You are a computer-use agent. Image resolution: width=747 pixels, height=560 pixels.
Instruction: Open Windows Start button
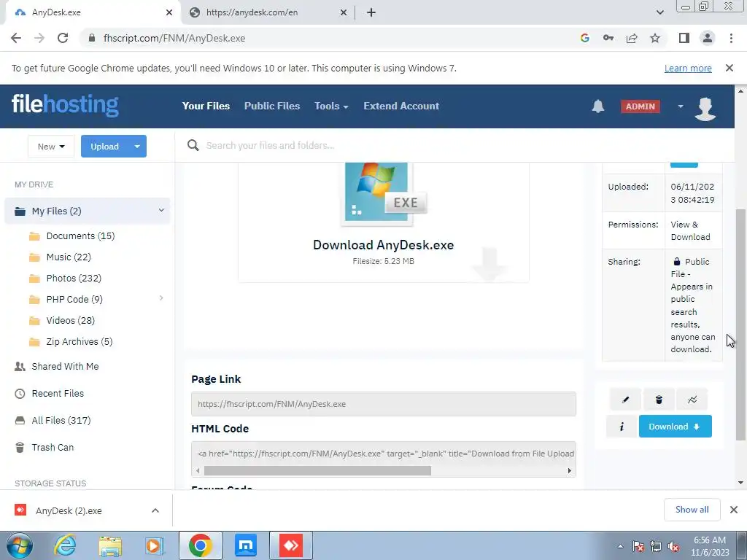(x=20, y=545)
